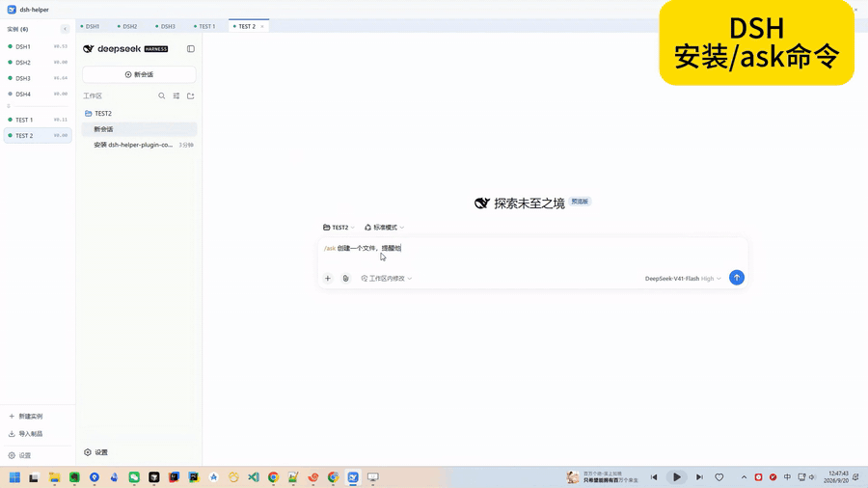Switch to the DSH2 tab
This screenshot has width=868, height=488.
pyautogui.click(x=128, y=26)
